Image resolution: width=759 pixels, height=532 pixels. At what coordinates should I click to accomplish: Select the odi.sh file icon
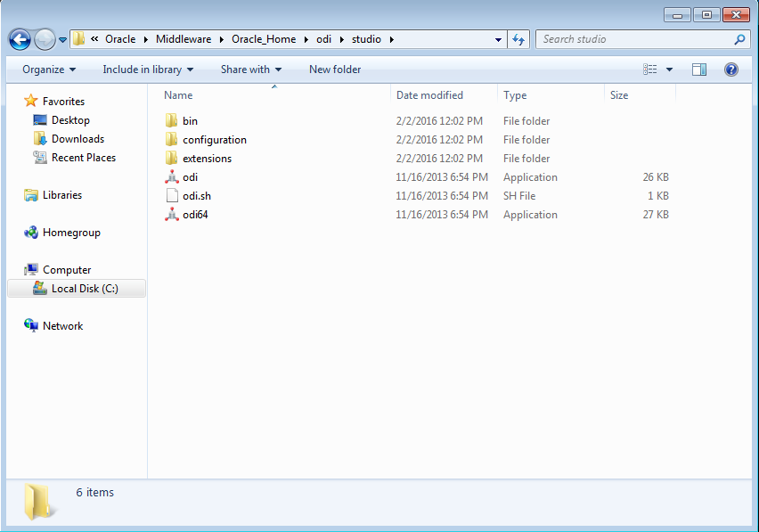tap(172, 195)
